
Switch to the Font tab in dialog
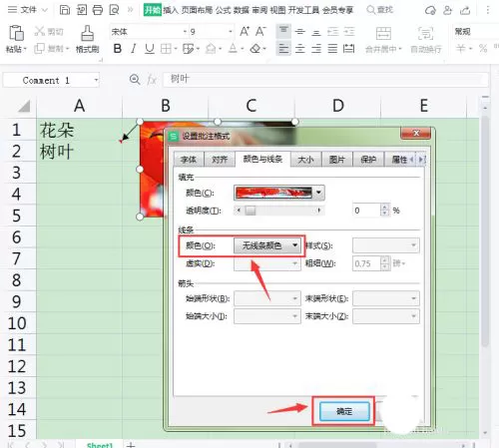point(189,160)
